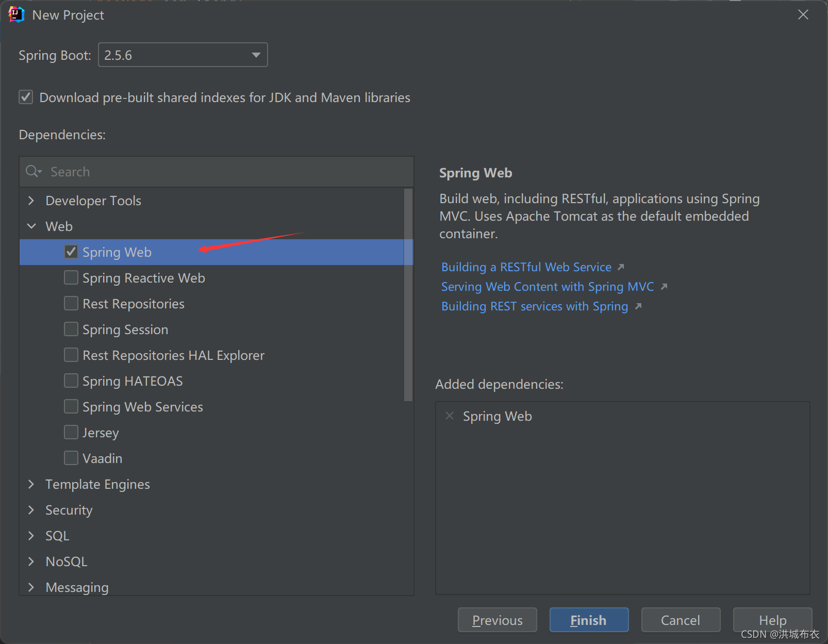Open Serving Web Content with Spring MVC link
This screenshot has height=644, width=828.
[548, 287]
